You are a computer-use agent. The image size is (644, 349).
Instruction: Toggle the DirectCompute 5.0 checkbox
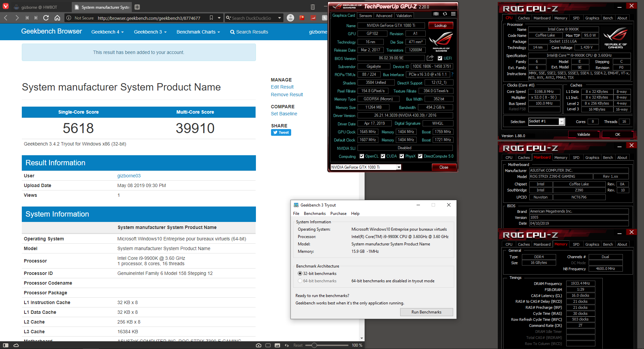click(420, 156)
